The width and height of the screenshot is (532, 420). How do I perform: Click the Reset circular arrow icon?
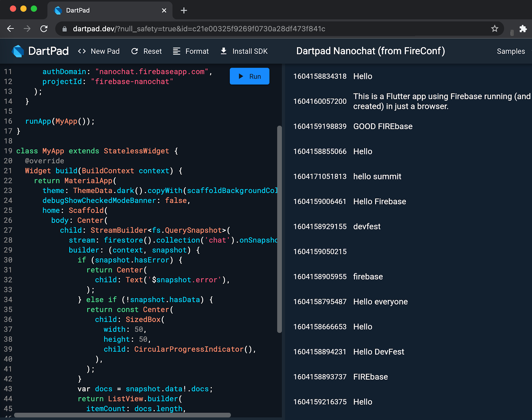coord(135,51)
